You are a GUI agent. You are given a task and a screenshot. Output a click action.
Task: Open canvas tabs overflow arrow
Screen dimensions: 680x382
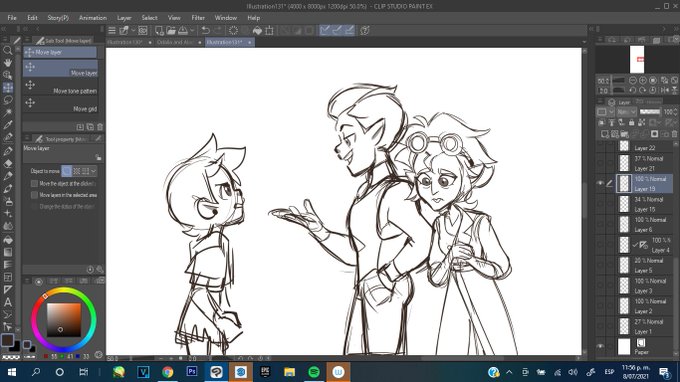(x=584, y=42)
